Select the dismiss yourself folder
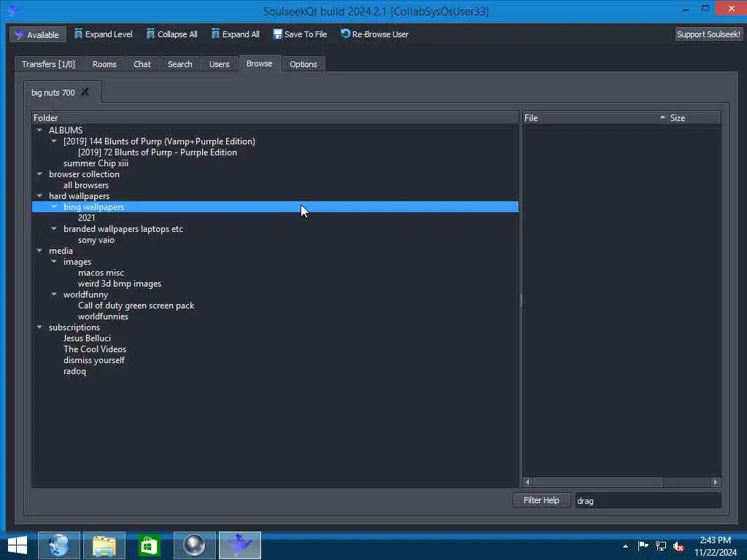Image resolution: width=747 pixels, height=560 pixels. tap(94, 360)
